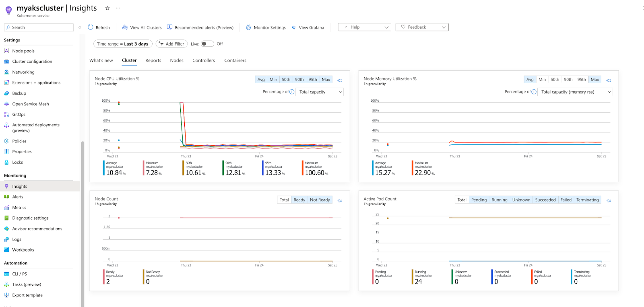The width and height of the screenshot is (644, 307).
Task: Expand the Help dropdown
Action: pyautogui.click(x=365, y=27)
